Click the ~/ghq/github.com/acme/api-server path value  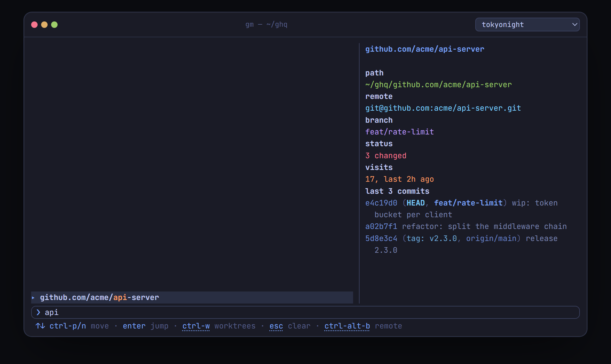[438, 85]
